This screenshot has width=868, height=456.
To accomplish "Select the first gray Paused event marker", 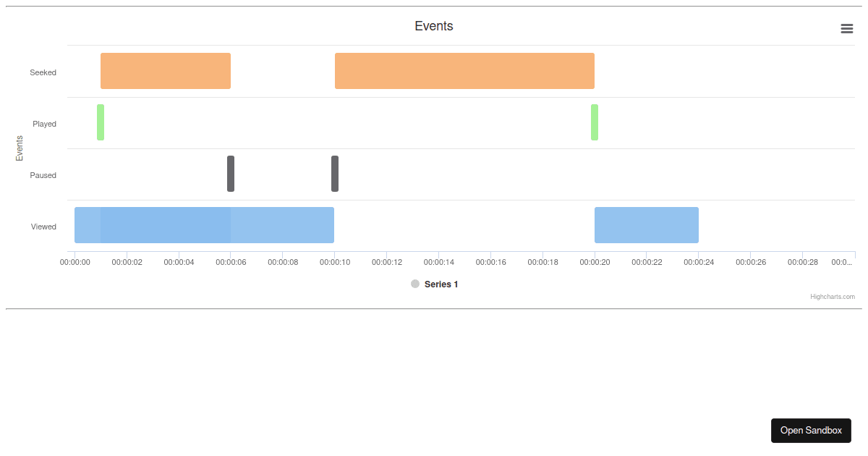I will click(230, 174).
